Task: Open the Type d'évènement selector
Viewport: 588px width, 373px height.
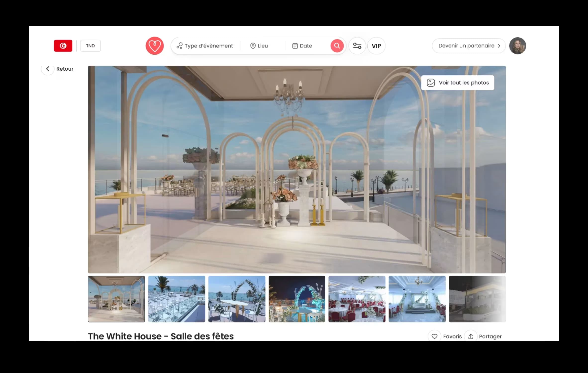Action: click(x=205, y=46)
